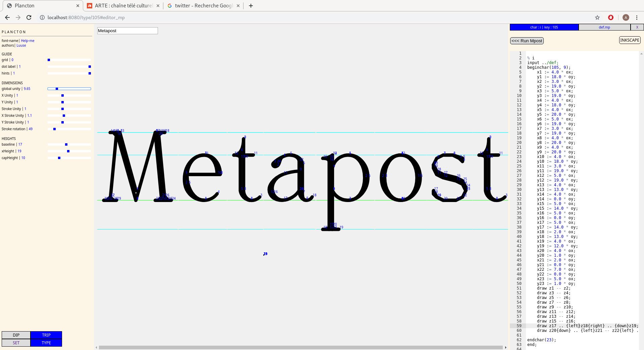Image resolution: width=644 pixels, height=350 pixels.
Task: Click the INKSCAPE button
Action: pos(630,40)
